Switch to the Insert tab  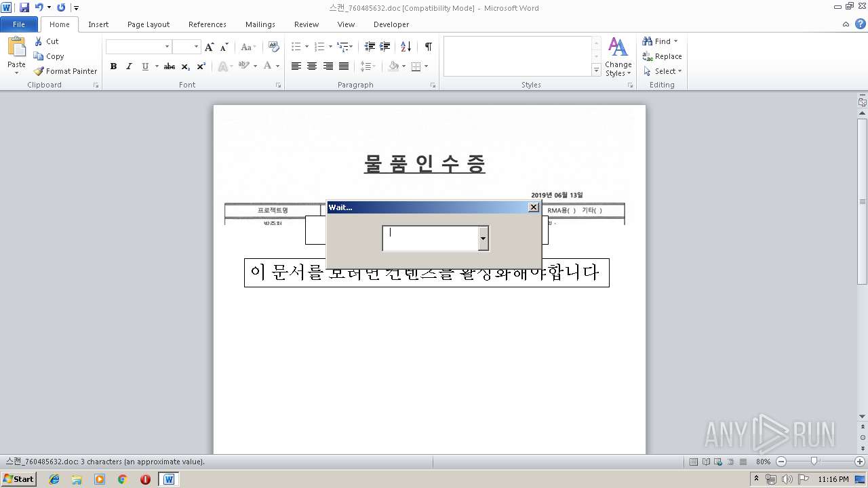pyautogui.click(x=98, y=24)
